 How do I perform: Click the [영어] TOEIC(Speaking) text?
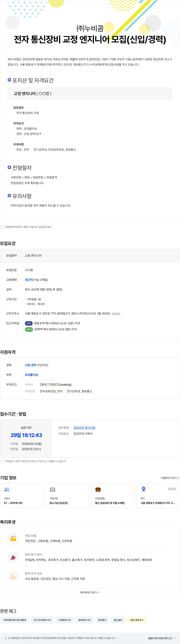tap(56, 385)
